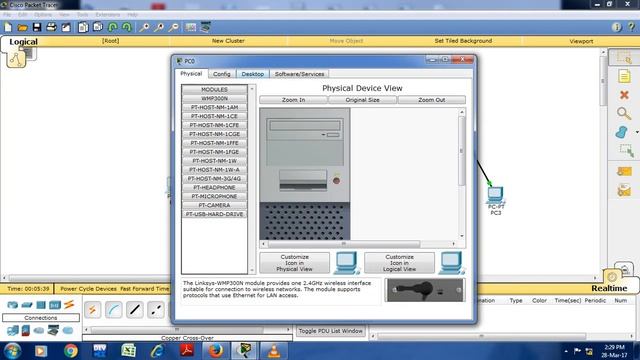Open the Drawing Palette toolbar icon
640x360 pixels.
190,27
